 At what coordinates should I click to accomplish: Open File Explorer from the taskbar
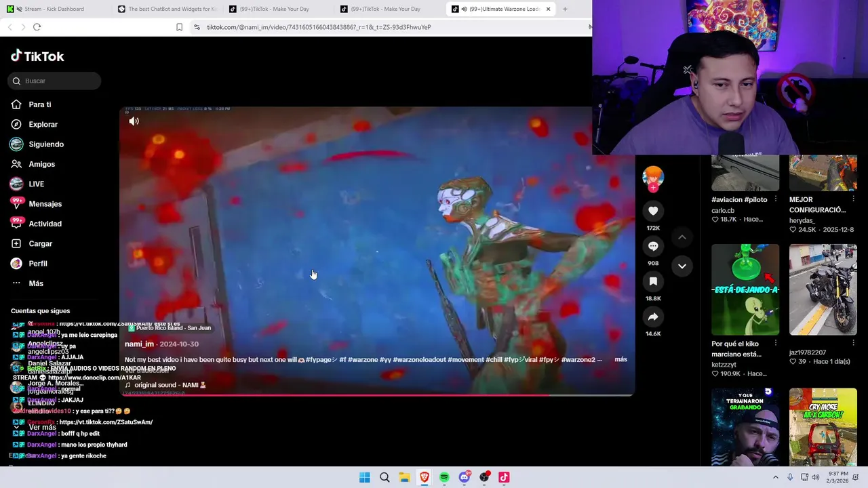[x=404, y=477]
